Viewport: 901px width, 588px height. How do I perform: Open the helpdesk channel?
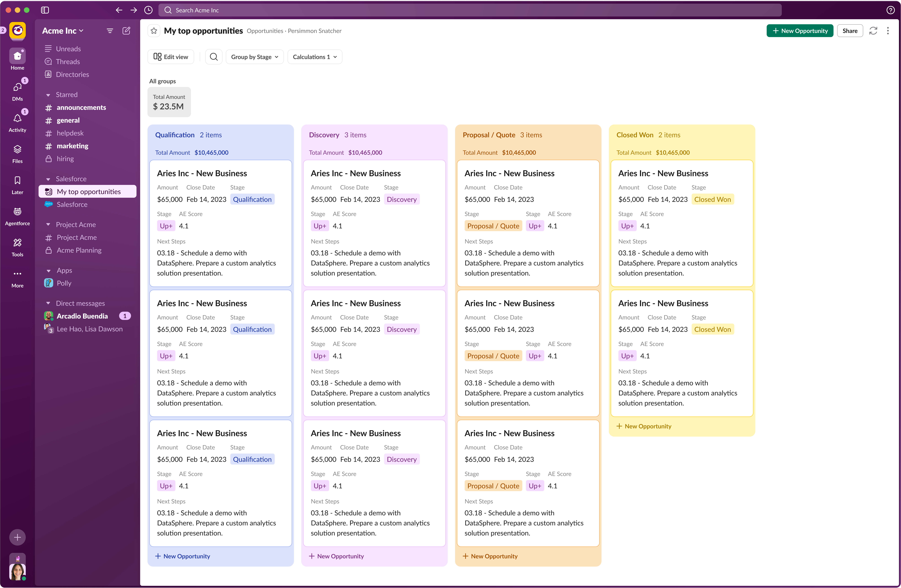87,133
